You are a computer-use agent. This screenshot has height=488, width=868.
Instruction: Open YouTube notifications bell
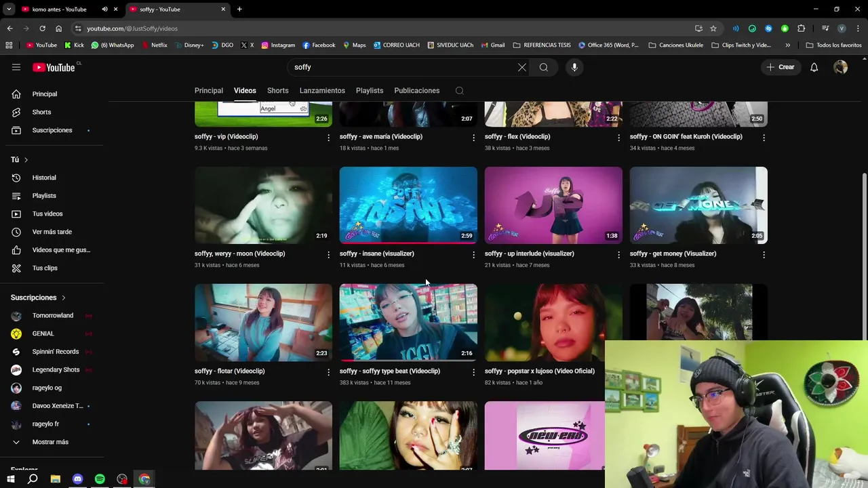[814, 67]
